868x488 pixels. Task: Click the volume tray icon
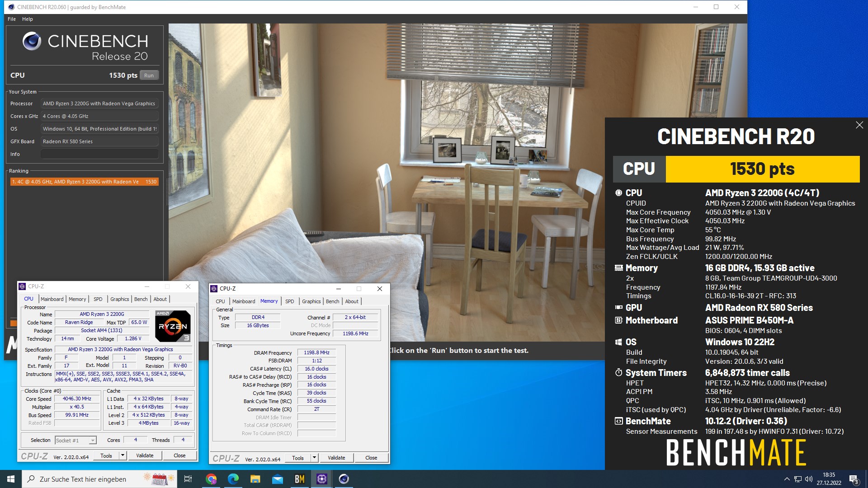pos(809,479)
